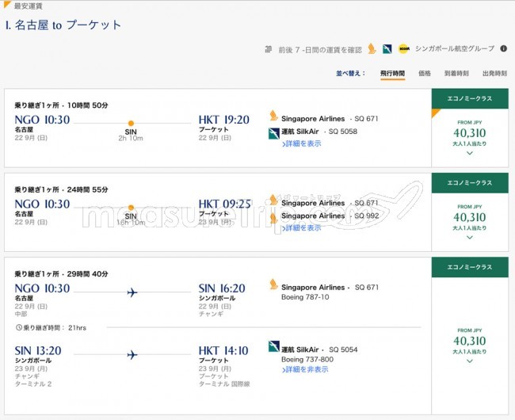Select 40,310 fare for 29時間 40分 flight
The width and height of the screenshot is (515, 420).
(x=470, y=342)
